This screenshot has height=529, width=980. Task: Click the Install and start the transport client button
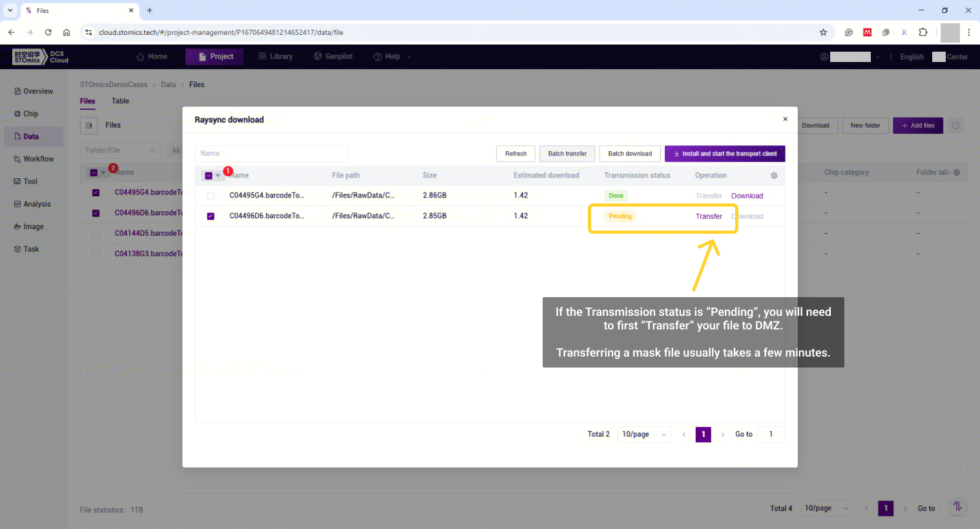[x=725, y=154]
